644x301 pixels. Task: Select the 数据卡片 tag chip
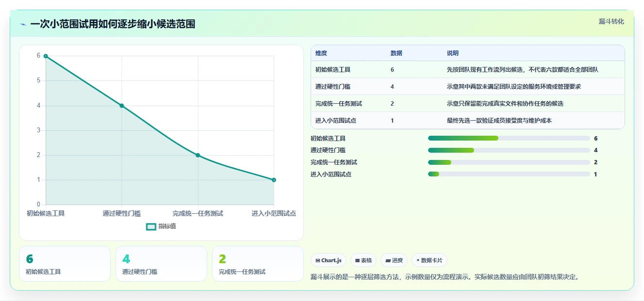click(429, 260)
